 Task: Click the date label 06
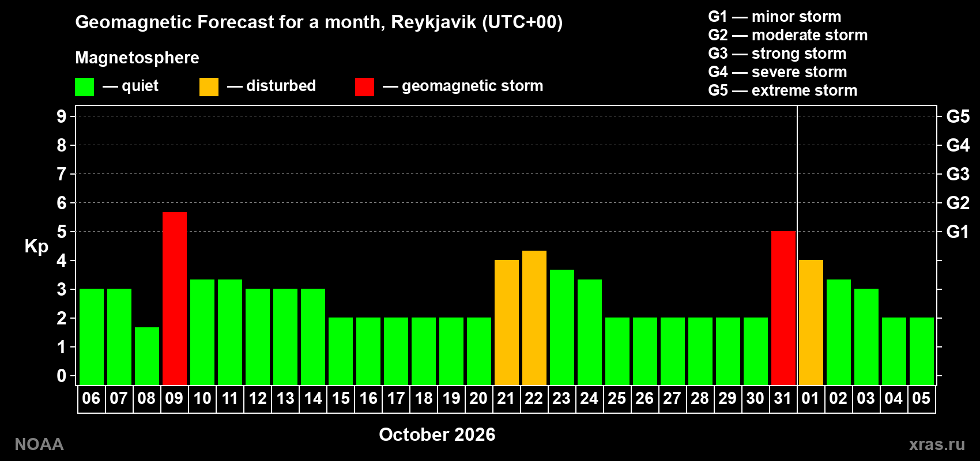point(91,398)
